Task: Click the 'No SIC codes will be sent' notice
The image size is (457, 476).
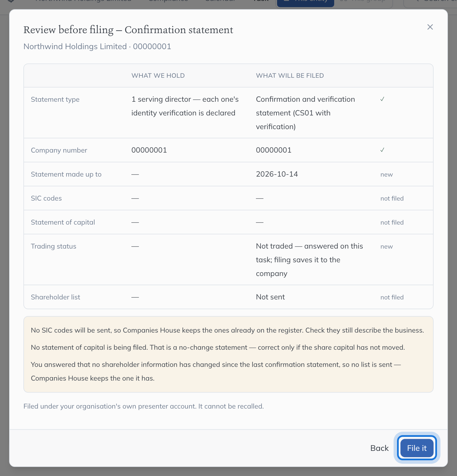Action: click(227, 330)
